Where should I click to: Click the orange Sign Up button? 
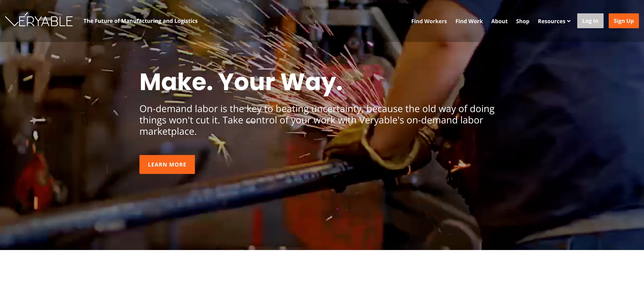coord(624,21)
